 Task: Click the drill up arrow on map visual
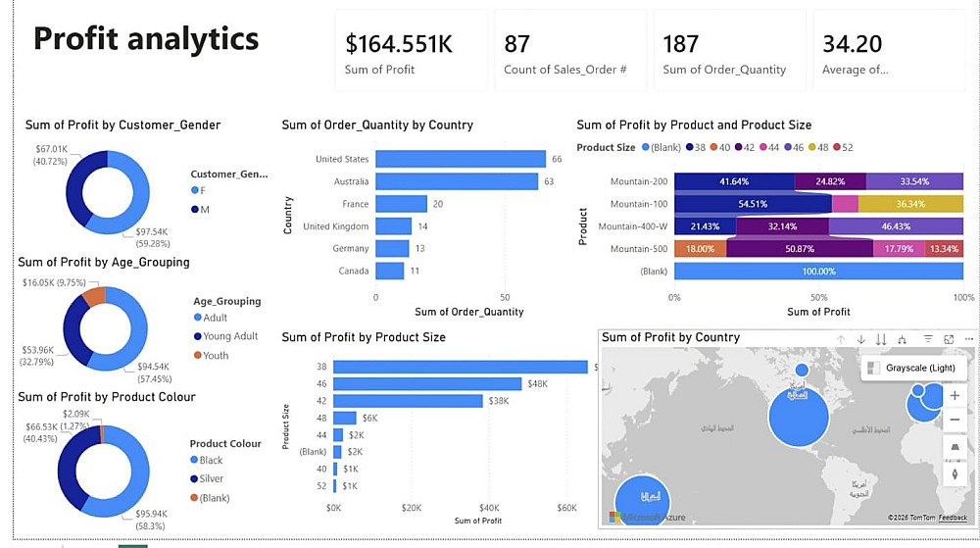[841, 339]
